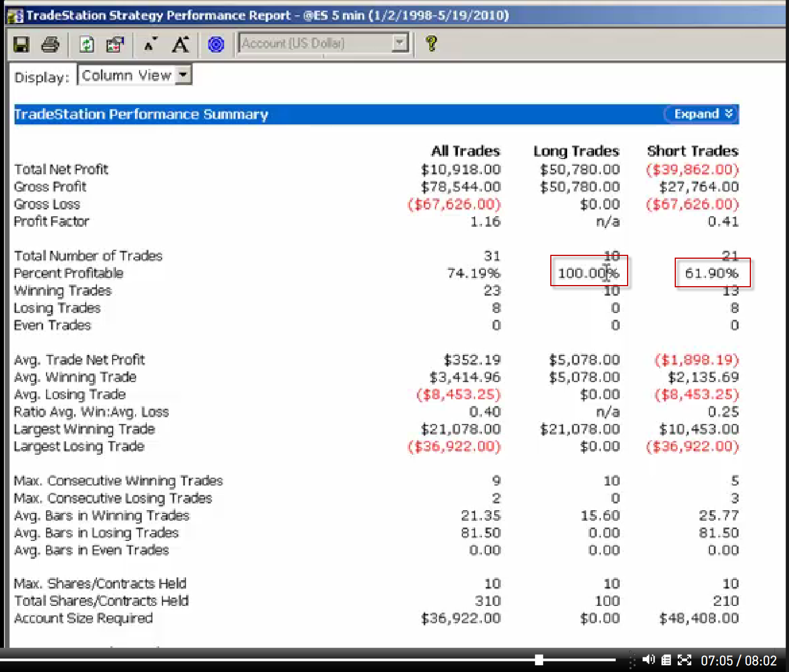789x672 pixels.
Task: Click the 0.41 short trades profit factor
Action: (723, 222)
